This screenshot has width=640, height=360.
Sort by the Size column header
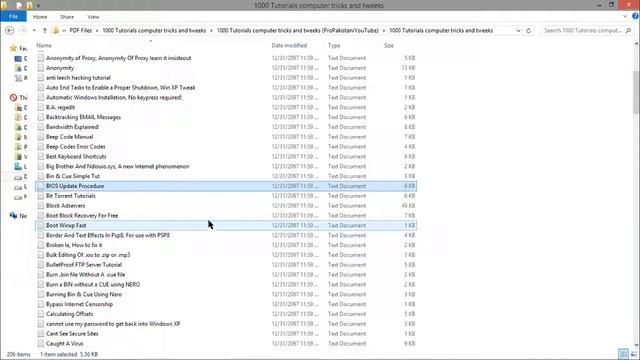click(389, 45)
